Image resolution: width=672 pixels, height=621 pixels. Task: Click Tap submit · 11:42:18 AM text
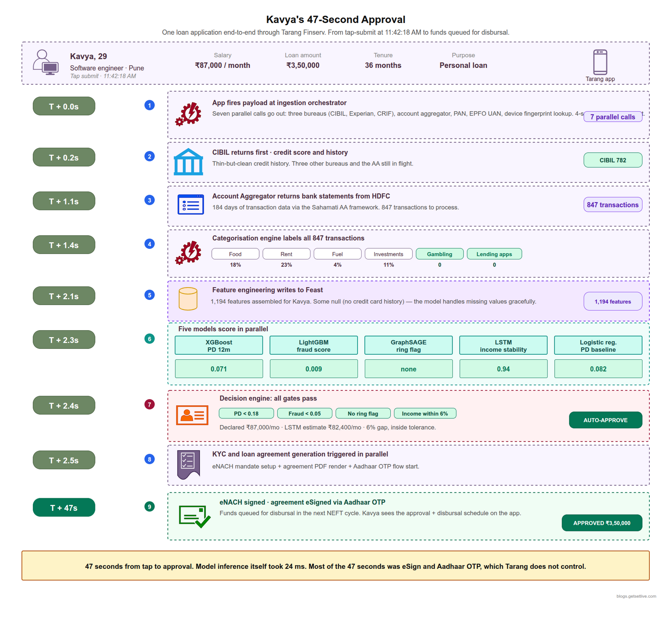click(x=103, y=76)
